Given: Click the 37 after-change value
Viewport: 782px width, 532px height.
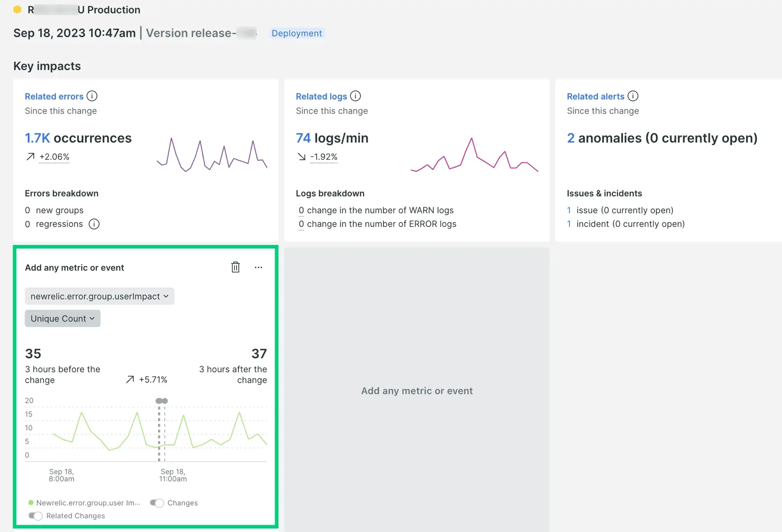Looking at the screenshot, I should click(x=259, y=353).
